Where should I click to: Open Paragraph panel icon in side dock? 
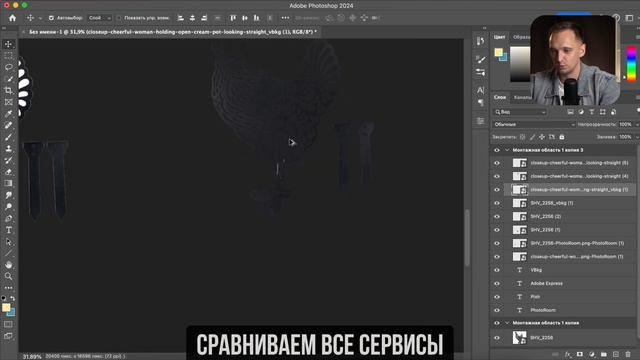(480, 102)
